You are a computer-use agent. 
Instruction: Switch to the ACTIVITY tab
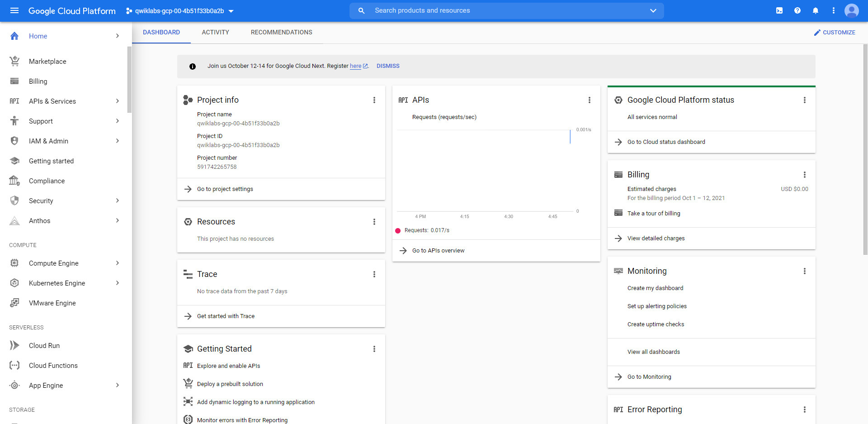[215, 32]
